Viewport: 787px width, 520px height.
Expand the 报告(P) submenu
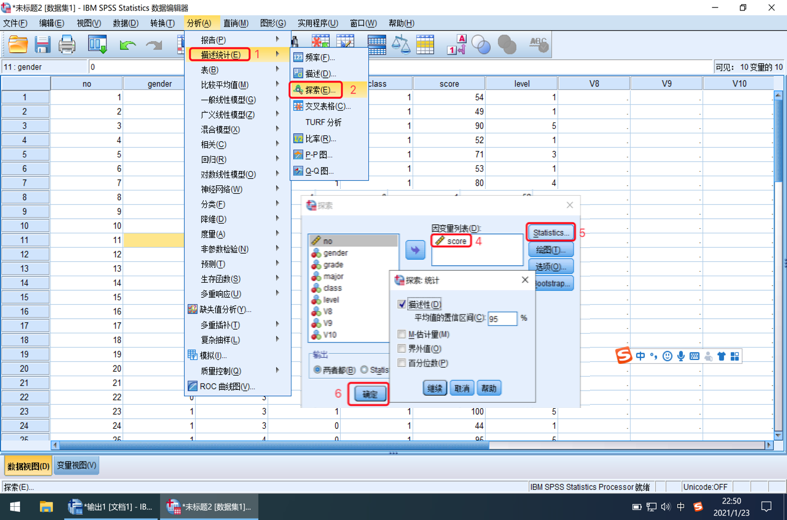point(238,40)
